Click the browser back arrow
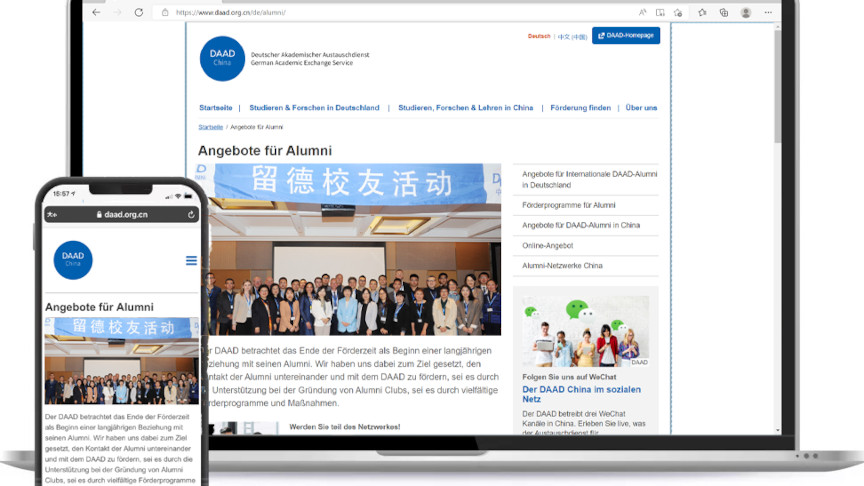The height and width of the screenshot is (486, 864). 96,12
